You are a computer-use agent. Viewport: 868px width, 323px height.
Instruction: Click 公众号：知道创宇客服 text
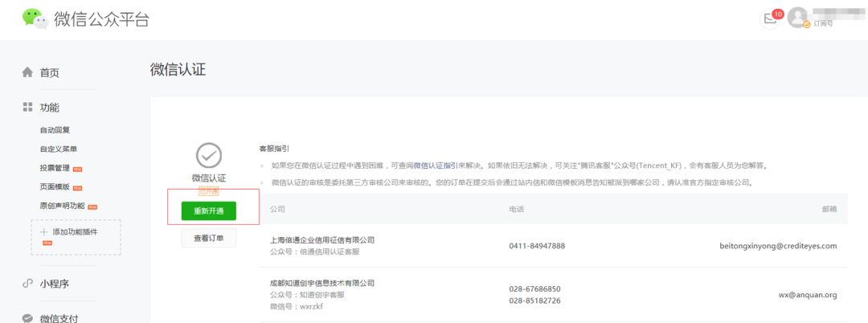click(307, 295)
